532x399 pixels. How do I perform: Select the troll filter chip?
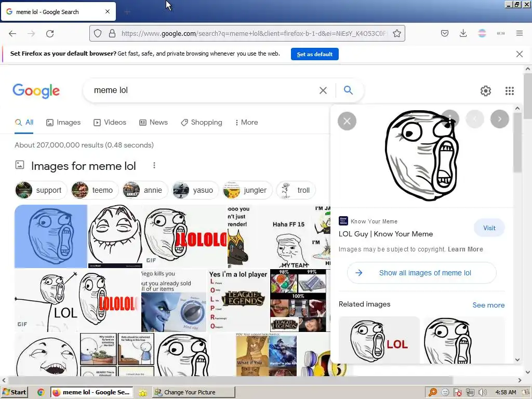pos(296,190)
